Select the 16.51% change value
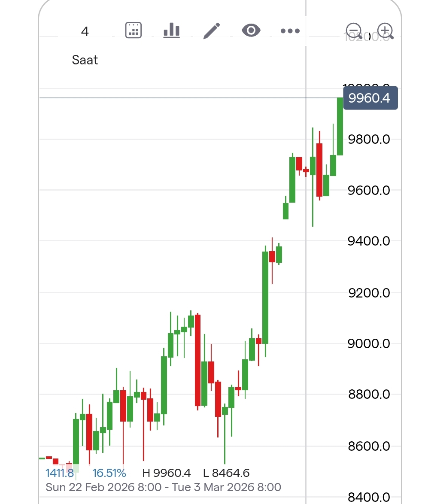 [x=109, y=473]
